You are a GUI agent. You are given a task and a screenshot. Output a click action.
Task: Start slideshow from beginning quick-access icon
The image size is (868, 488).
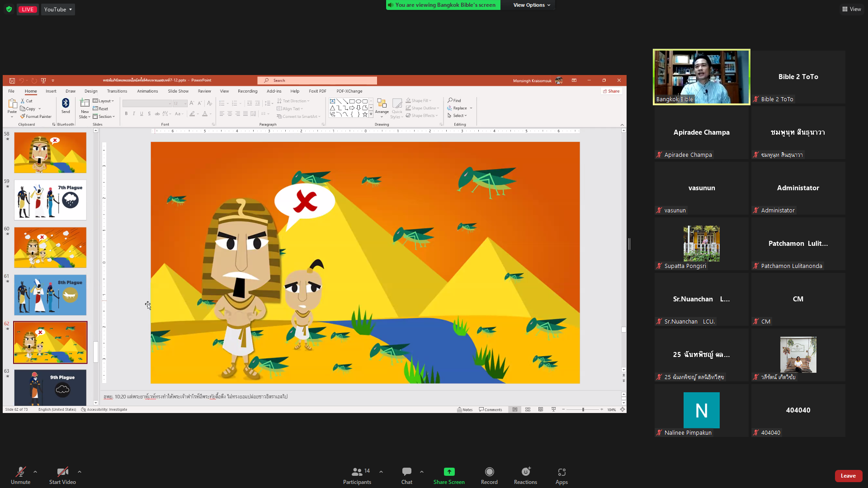click(43, 80)
